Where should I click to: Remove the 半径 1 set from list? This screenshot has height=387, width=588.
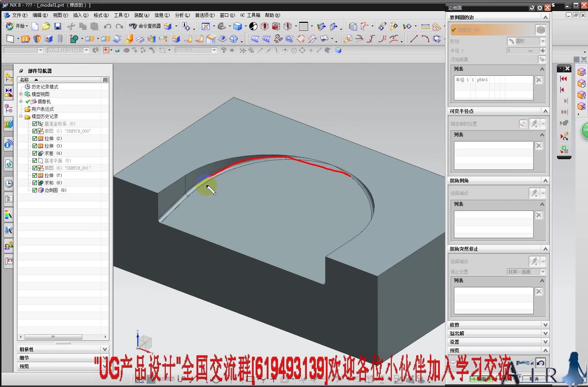click(x=539, y=80)
